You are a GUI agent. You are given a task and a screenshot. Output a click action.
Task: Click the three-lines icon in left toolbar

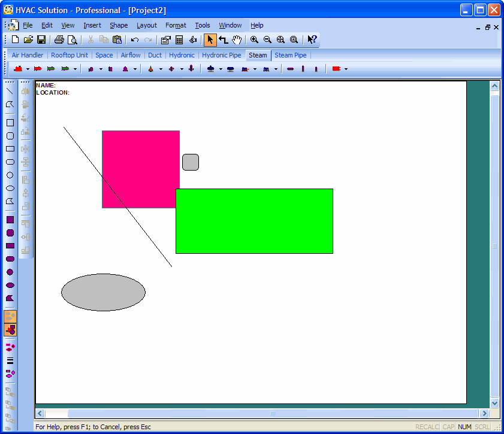tap(10, 360)
